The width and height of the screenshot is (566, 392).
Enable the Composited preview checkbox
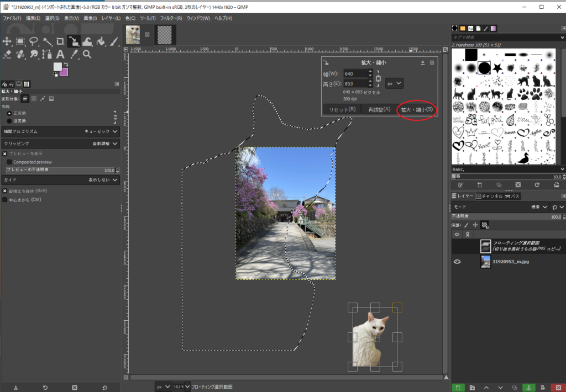coord(9,162)
